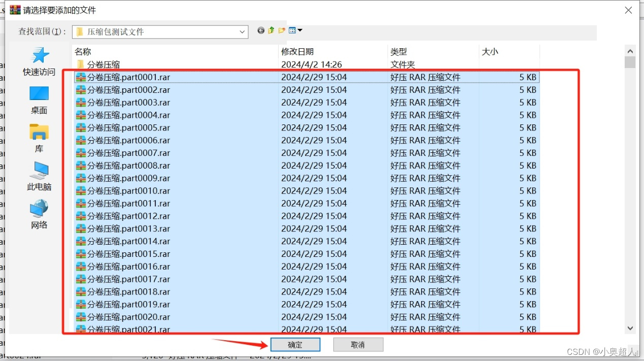Click the 5 KB size of part0010.rar
Screen dimensions: 644x361
click(x=528, y=191)
